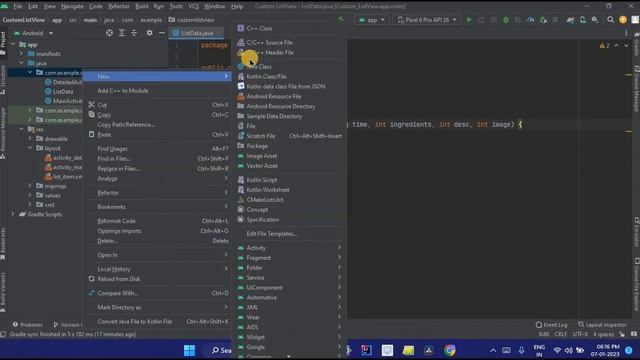Expand the drawable folder
This screenshot has width=640, height=360.
click(30, 138)
